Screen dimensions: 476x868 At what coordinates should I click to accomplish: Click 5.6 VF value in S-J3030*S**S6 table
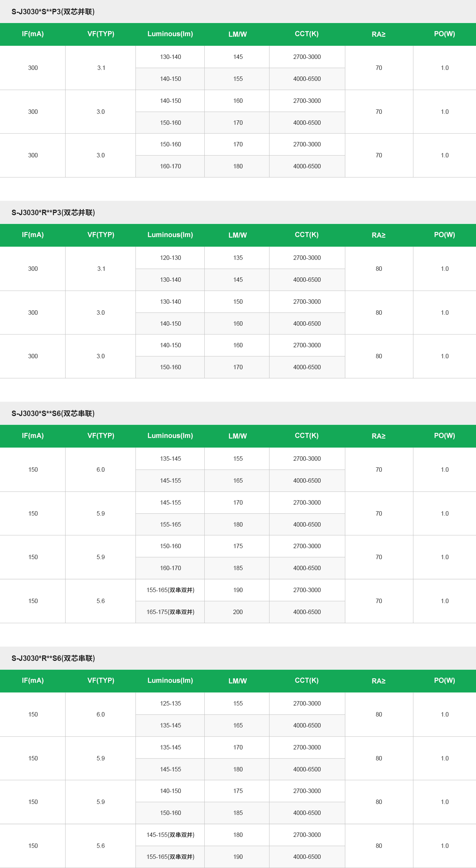(x=101, y=601)
